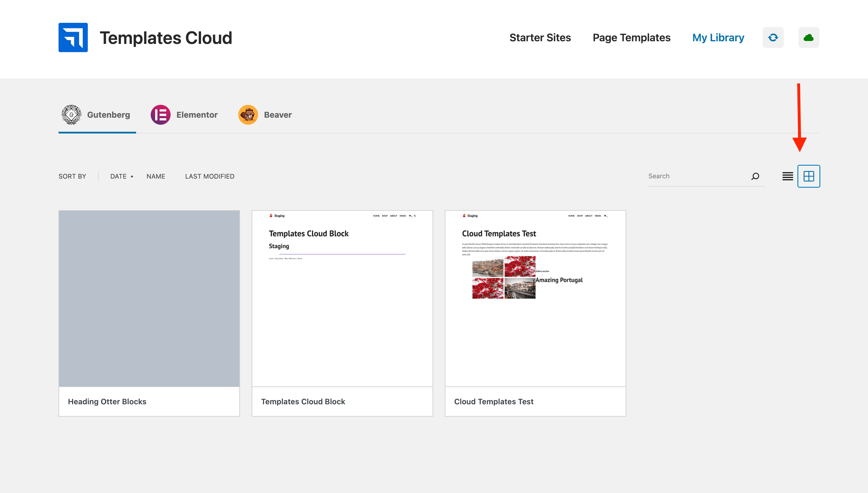Go to Page Templates section
This screenshot has height=493, width=868.
point(631,37)
